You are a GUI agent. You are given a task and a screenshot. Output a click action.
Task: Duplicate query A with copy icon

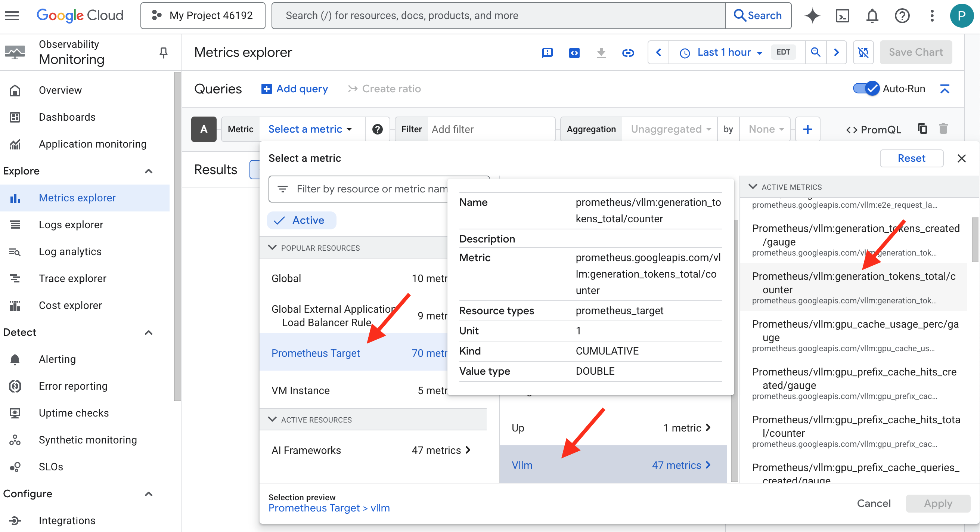tap(922, 129)
